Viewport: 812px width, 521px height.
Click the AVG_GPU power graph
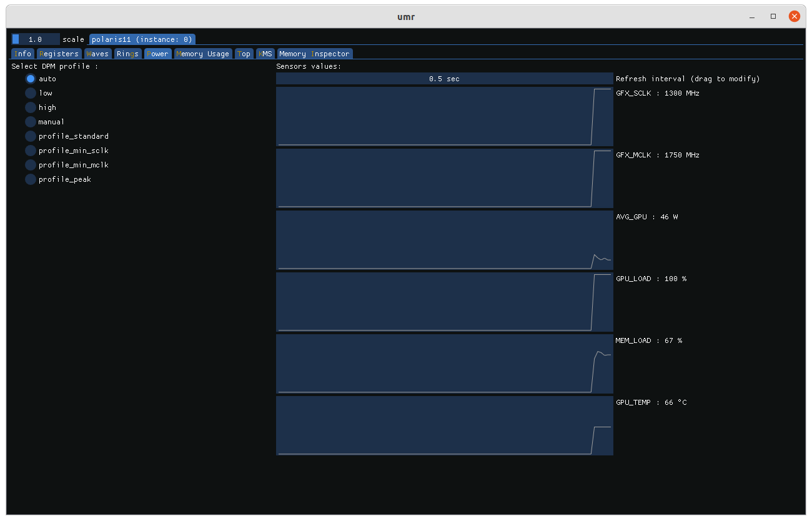[x=445, y=241]
